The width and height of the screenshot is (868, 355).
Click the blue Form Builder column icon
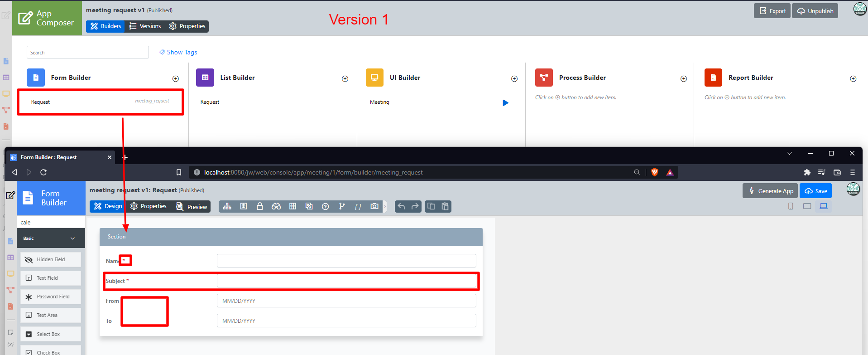point(36,78)
